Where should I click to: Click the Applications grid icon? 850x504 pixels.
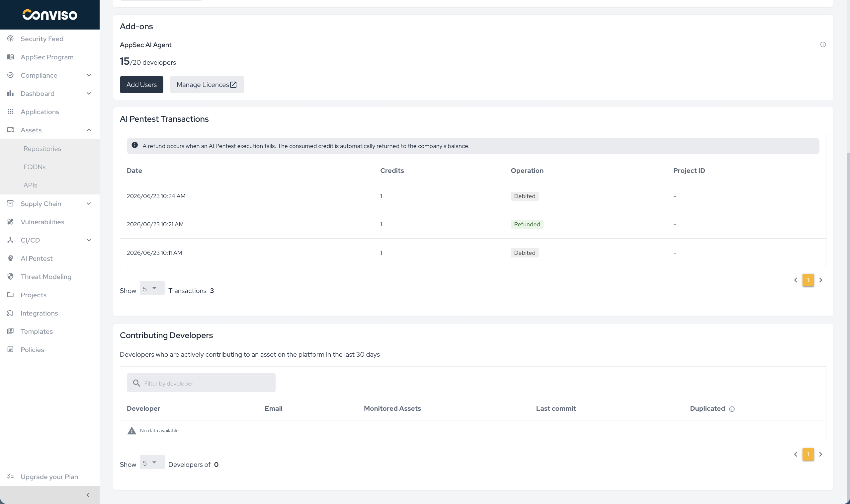tap(11, 112)
